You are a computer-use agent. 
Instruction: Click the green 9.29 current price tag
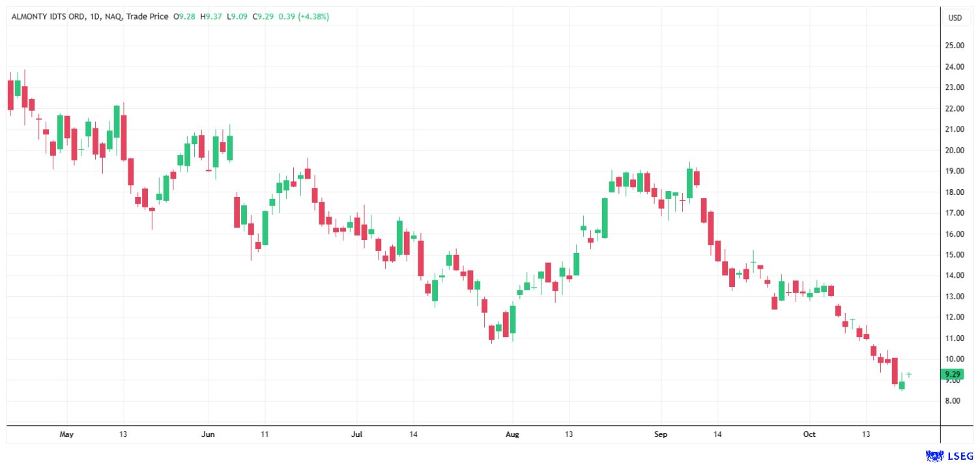pos(952,374)
